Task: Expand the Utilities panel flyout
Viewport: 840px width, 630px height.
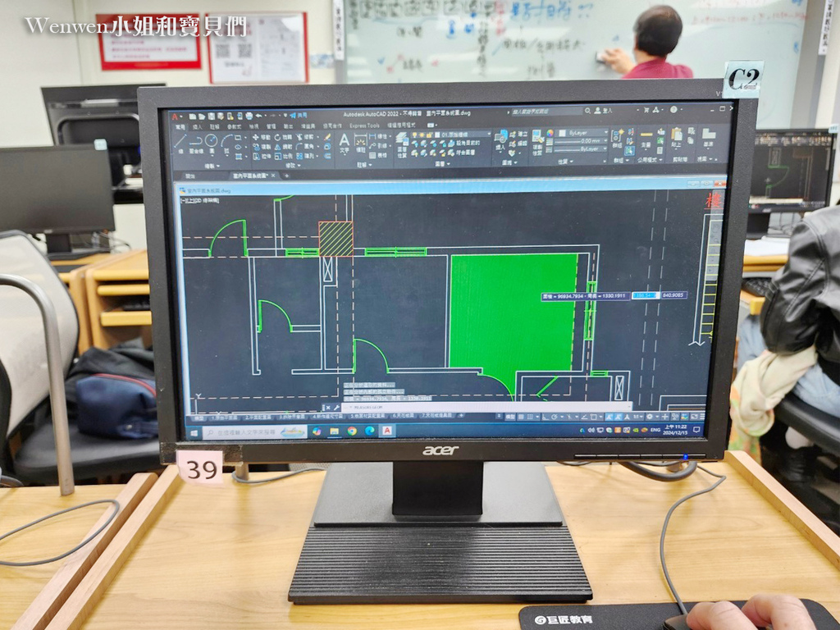Action: 650,160
